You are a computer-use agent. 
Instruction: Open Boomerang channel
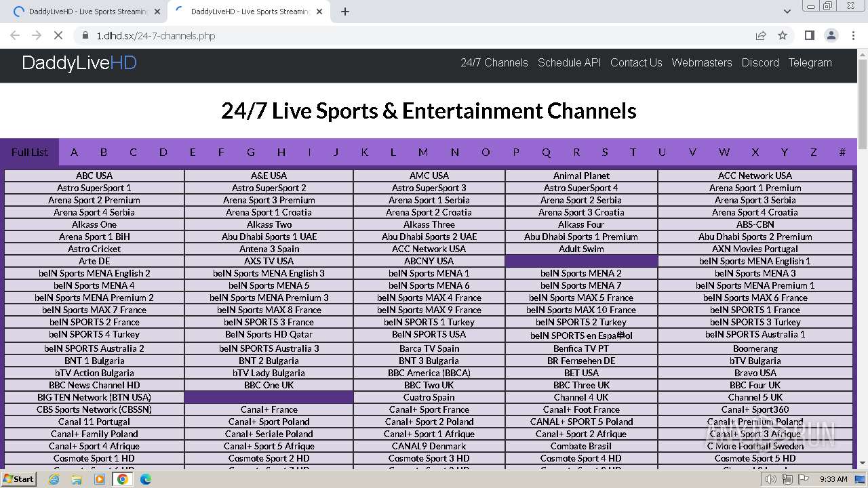coord(755,348)
